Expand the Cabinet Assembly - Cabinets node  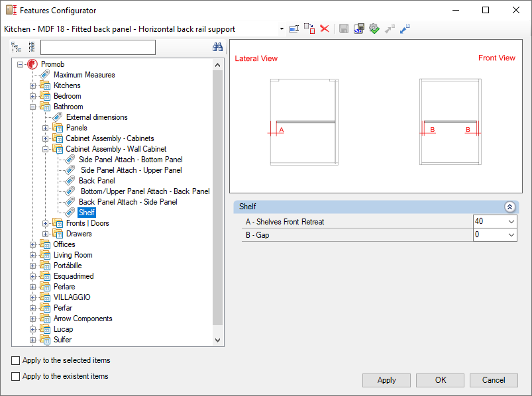tap(45, 138)
